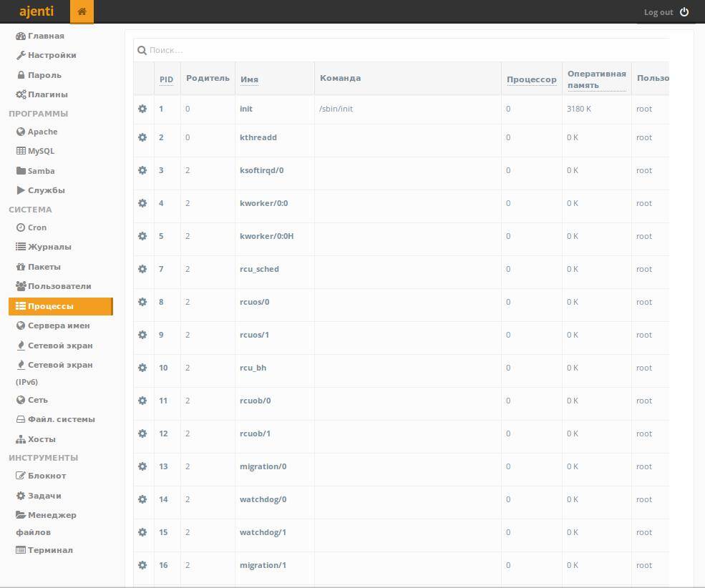The image size is (705, 588).
Task: Select Cron in the system menu
Action: (x=37, y=227)
